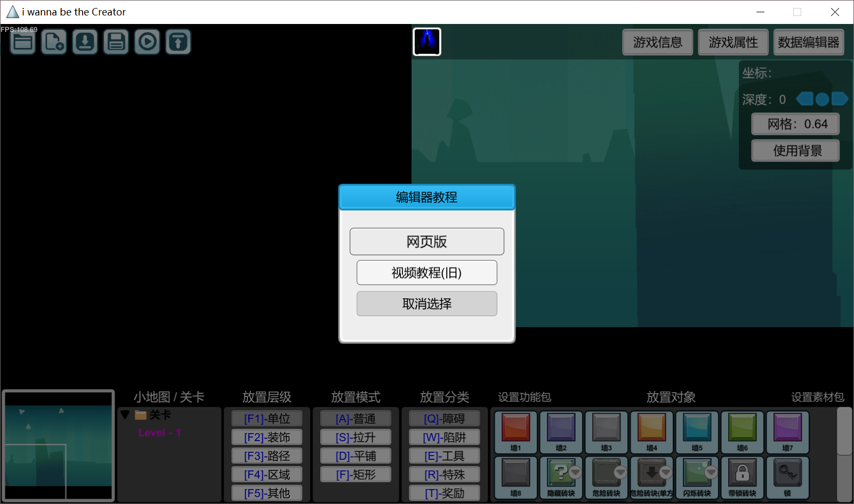854x504 pixels.
Task: Switch placement mode to [F]-矩形
Action: tap(356, 474)
